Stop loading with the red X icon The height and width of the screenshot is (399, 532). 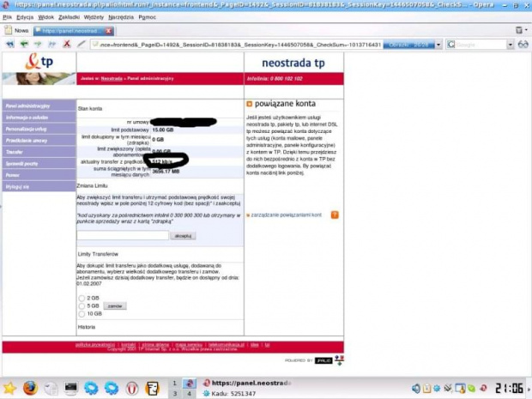(67, 44)
